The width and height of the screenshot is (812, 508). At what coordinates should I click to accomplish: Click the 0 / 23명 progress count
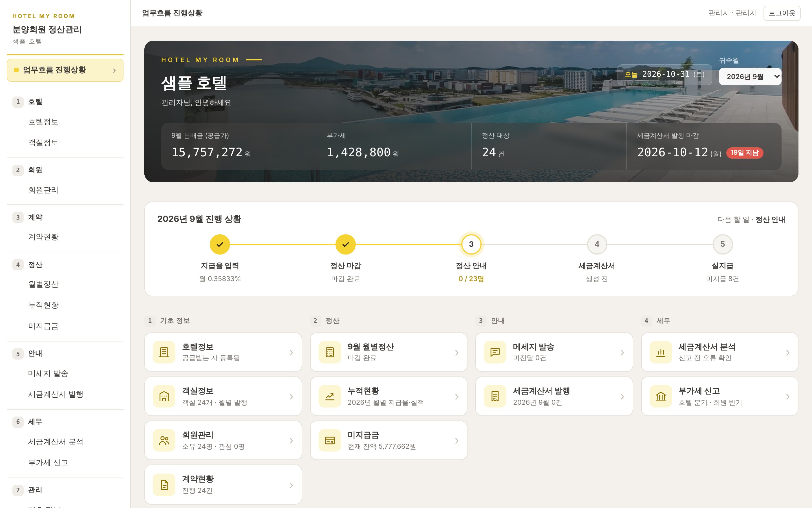[471, 279]
